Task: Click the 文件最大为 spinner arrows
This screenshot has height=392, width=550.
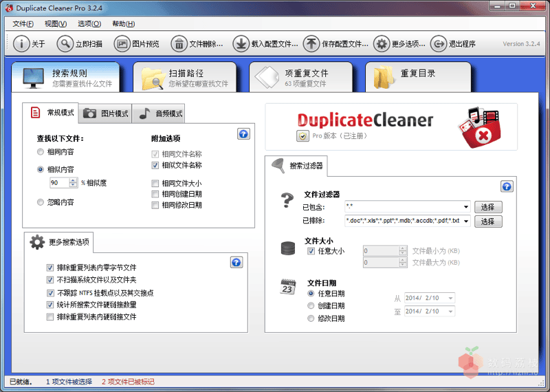Action: [403, 263]
